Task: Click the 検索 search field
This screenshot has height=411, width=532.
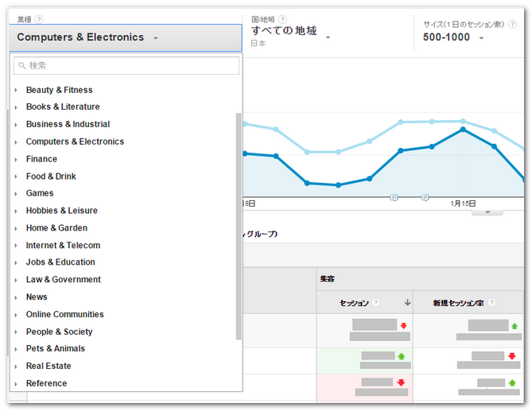Action: click(127, 66)
